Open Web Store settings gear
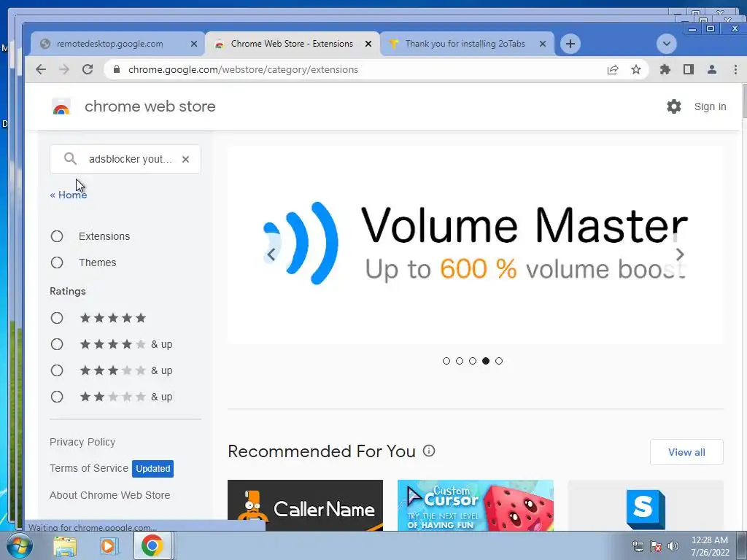This screenshot has height=560, width=747. pyautogui.click(x=673, y=106)
